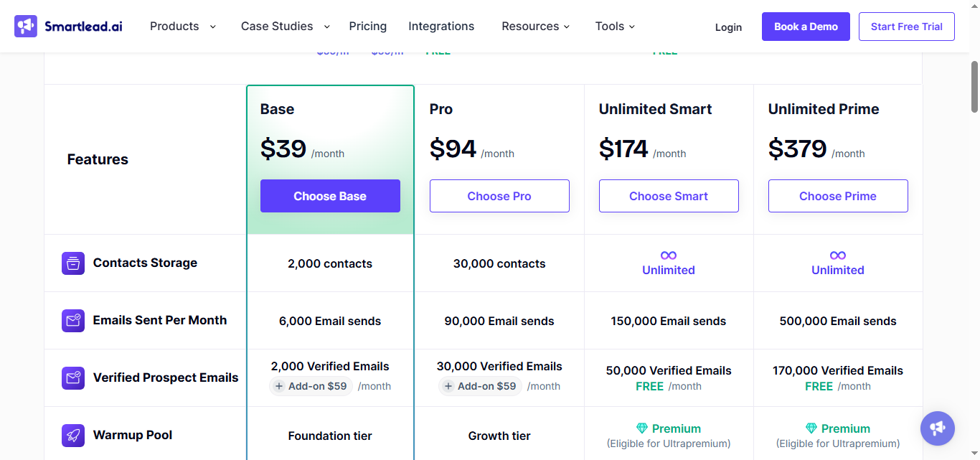Click the Contacts Storage archive icon
Screen dimensions: 980x460
coord(72,263)
